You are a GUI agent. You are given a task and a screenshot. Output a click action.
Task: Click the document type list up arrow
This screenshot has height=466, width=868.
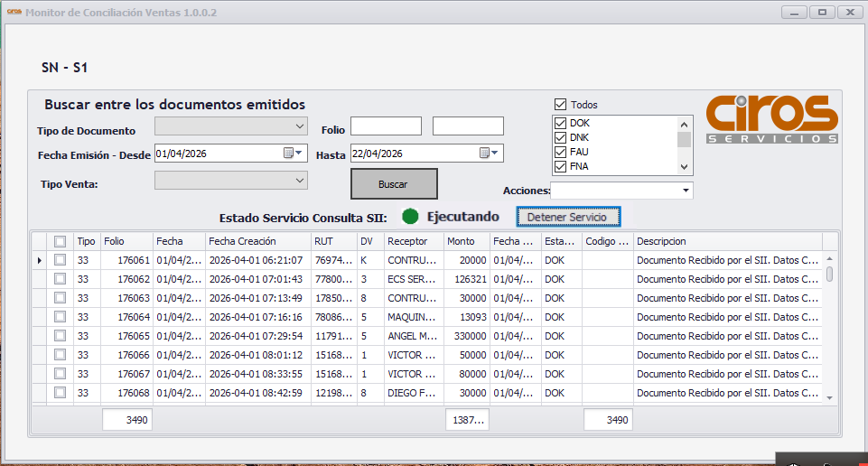(685, 125)
